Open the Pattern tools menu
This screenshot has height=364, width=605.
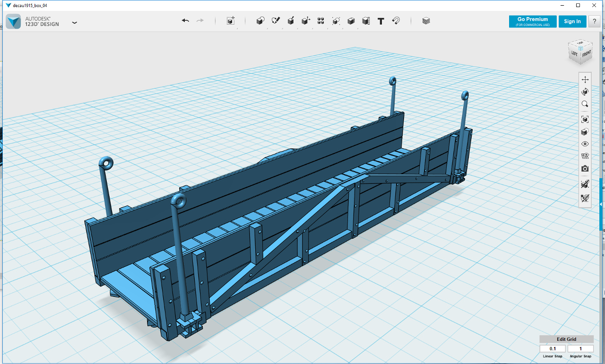pos(321,21)
